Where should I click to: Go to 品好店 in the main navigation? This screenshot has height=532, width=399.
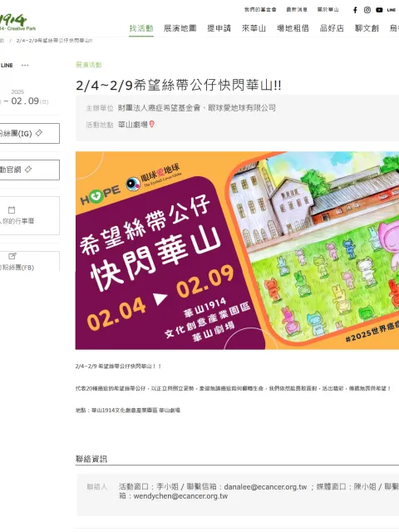click(x=332, y=28)
